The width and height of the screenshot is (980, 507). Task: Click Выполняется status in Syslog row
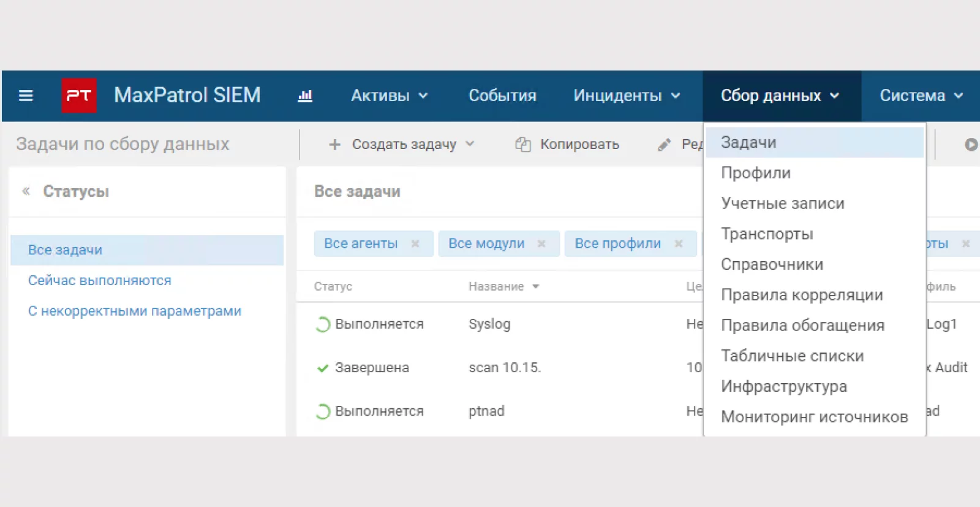click(x=379, y=324)
